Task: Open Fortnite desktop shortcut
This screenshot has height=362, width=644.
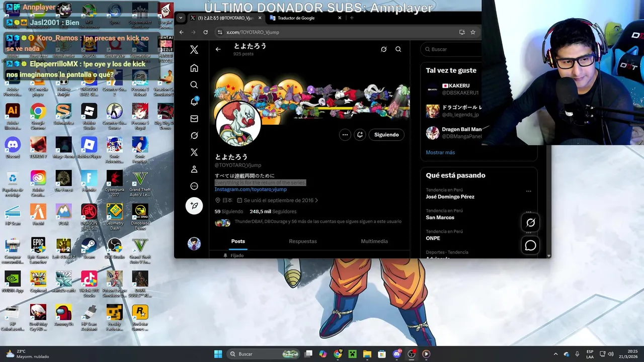Action: pos(89,181)
